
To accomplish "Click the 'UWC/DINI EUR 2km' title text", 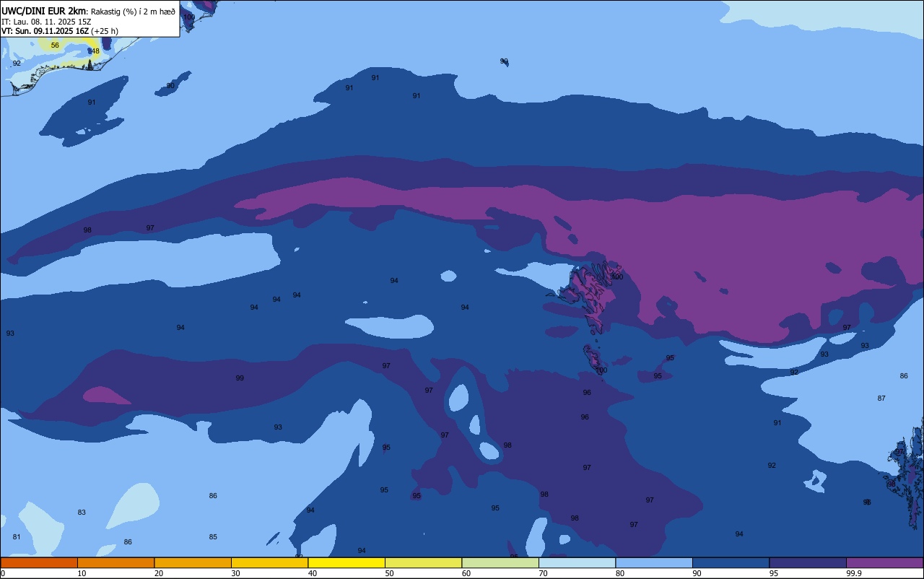I will tap(43, 11).
